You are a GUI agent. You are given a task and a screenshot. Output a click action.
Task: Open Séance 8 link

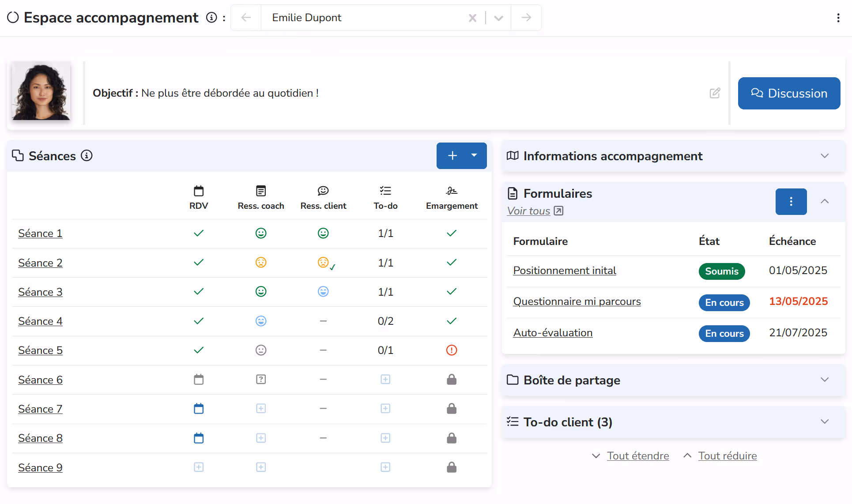click(40, 438)
